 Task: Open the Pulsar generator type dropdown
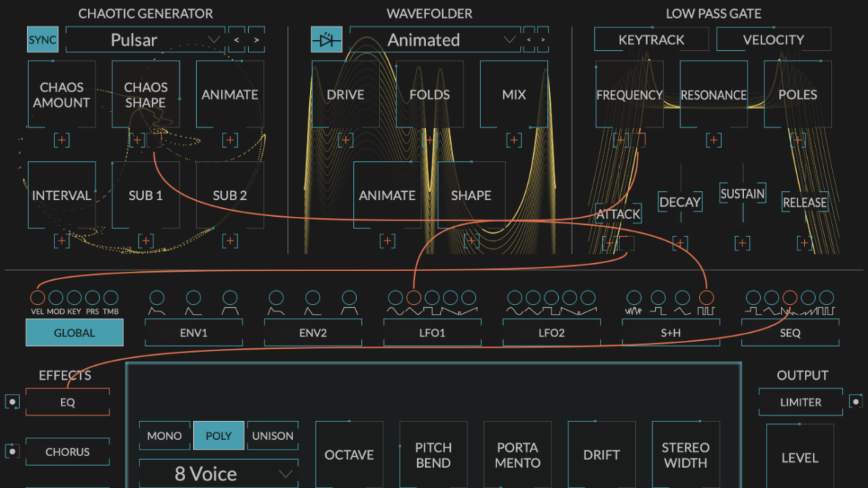point(146,40)
